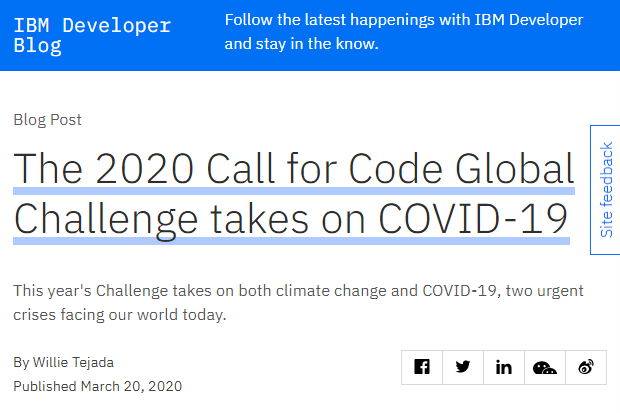Click the "By" label before author name
Image resolution: width=620 pixels, height=413 pixels.
coord(21,361)
